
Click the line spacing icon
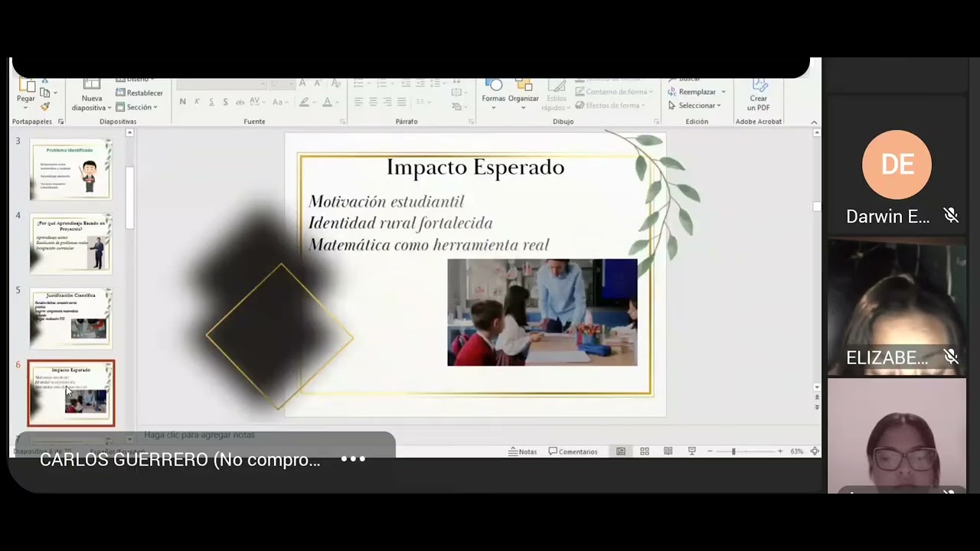coord(436,83)
